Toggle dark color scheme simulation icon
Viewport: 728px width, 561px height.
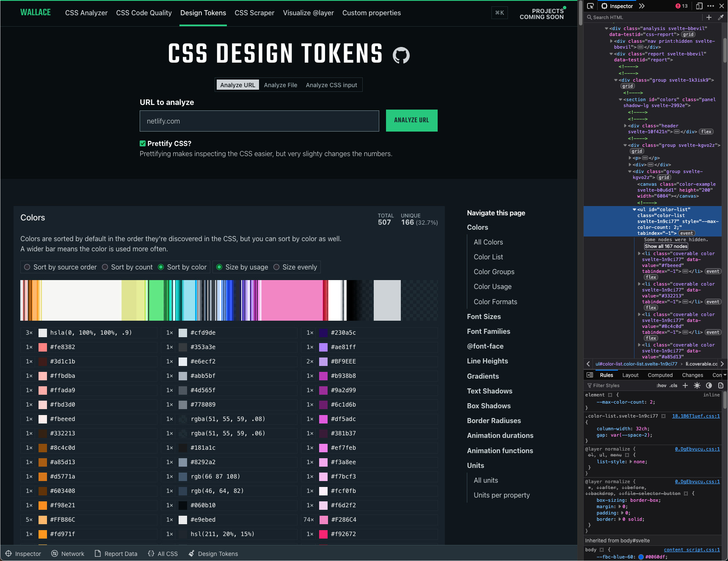(709, 385)
